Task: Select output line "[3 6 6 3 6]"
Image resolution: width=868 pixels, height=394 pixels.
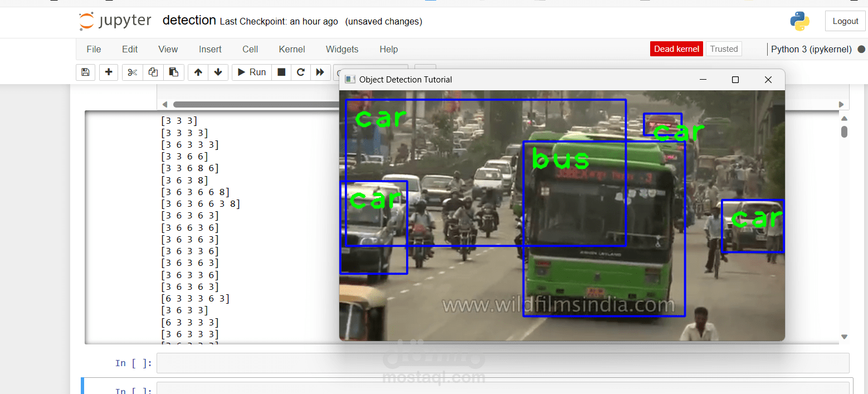Action: pos(190,227)
